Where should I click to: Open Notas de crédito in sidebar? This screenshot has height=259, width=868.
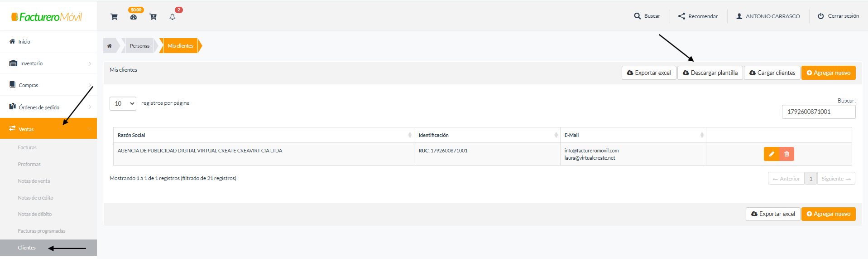pyautogui.click(x=35, y=198)
